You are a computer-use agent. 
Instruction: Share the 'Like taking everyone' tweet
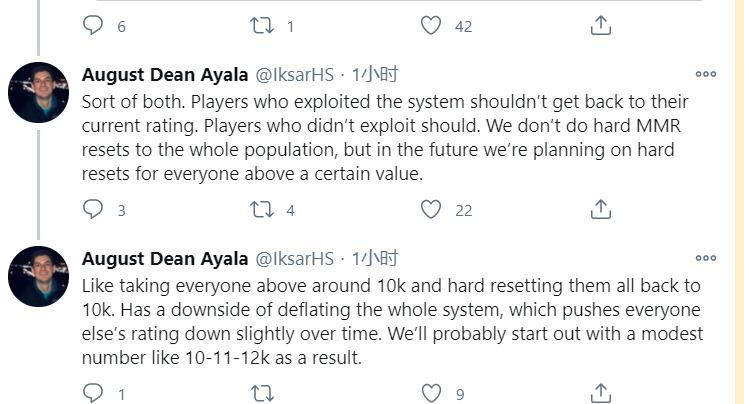click(x=600, y=393)
